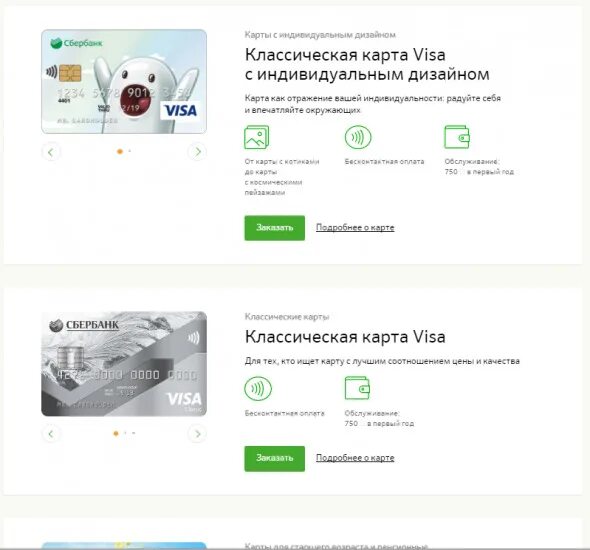The image size is (590, 550).
Task: Go to the next image of the grey Classic Visa card
Action: point(198,434)
